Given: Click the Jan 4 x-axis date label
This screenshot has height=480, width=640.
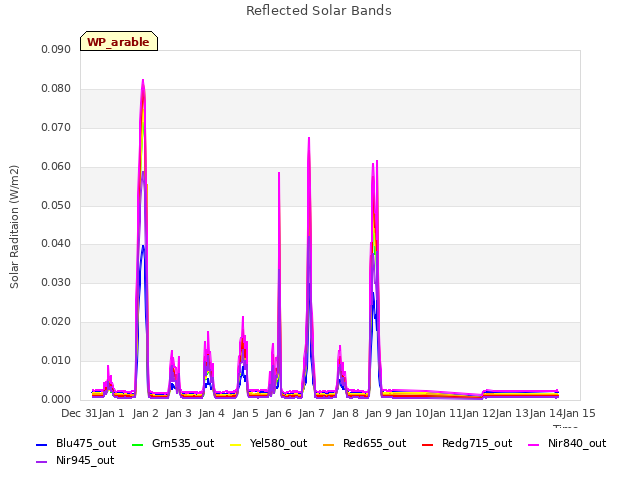Looking at the screenshot, I should pos(211,413).
